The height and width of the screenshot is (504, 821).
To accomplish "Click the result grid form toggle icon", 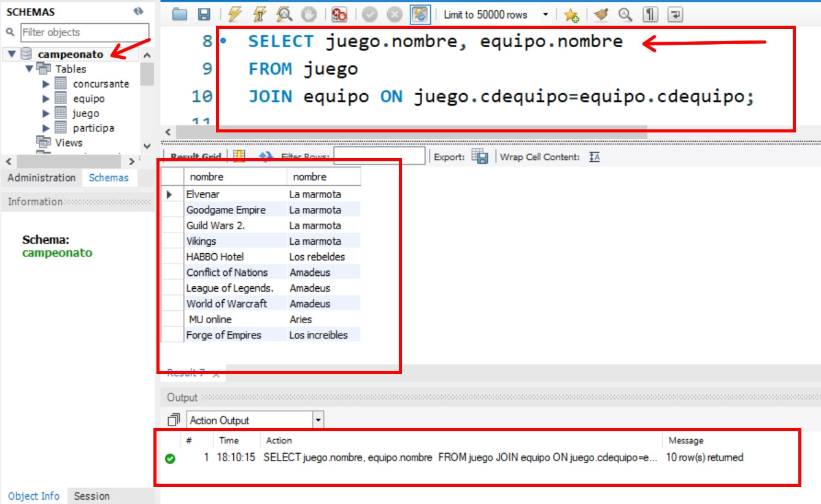I will click(239, 156).
